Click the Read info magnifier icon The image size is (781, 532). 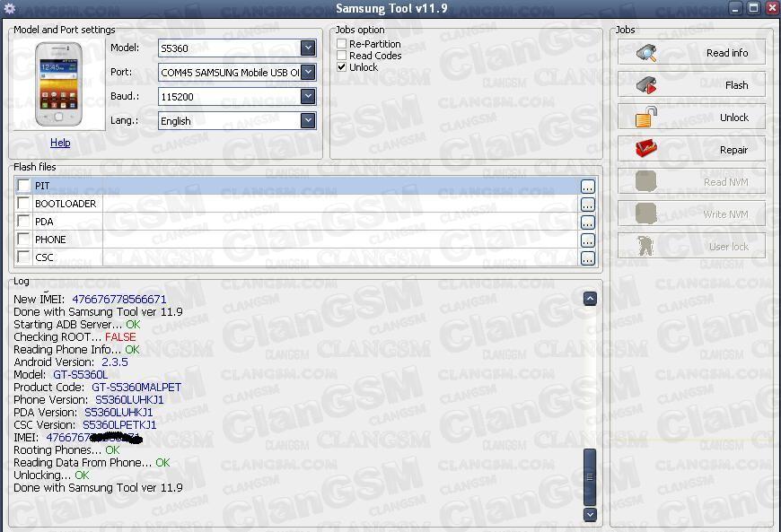646,53
